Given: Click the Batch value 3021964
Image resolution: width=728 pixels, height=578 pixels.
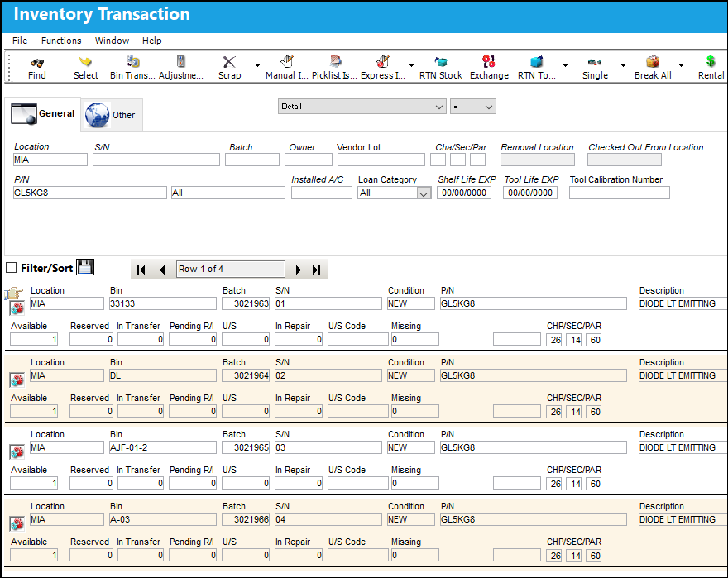Looking at the screenshot, I should coord(246,375).
